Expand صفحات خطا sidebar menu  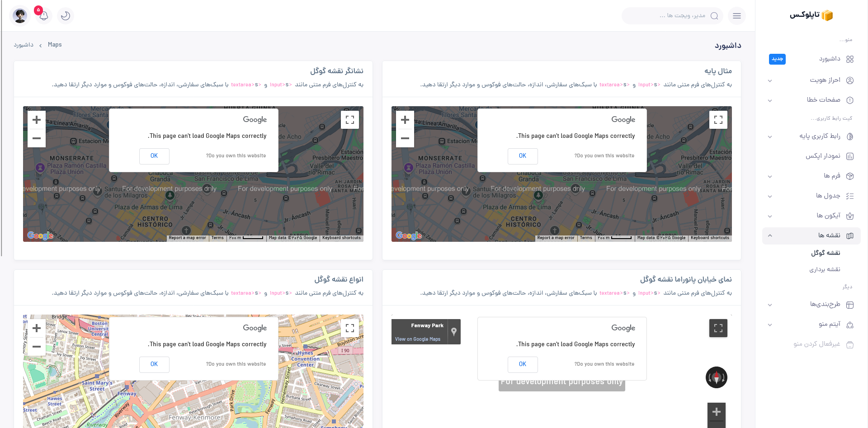(811, 100)
